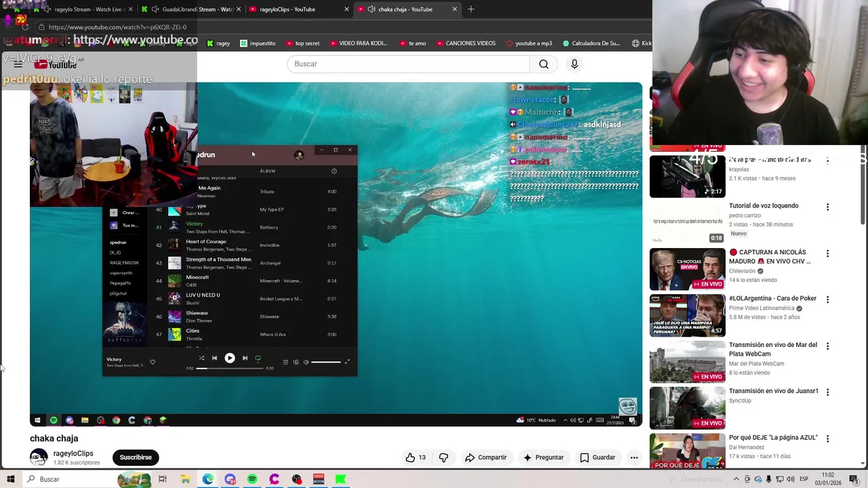This screenshot has height=488, width=868.
Task: Open Spotify from the Windows taskbar
Action: 252,479
